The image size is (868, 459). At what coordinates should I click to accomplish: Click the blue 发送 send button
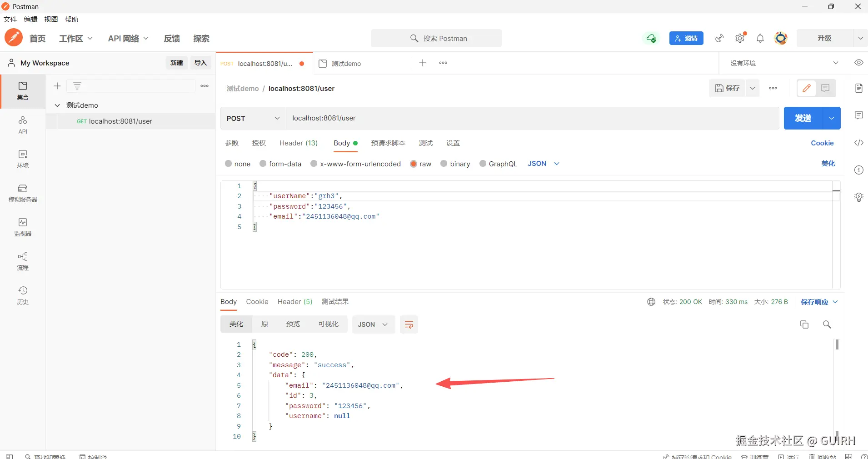pyautogui.click(x=803, y=118)
